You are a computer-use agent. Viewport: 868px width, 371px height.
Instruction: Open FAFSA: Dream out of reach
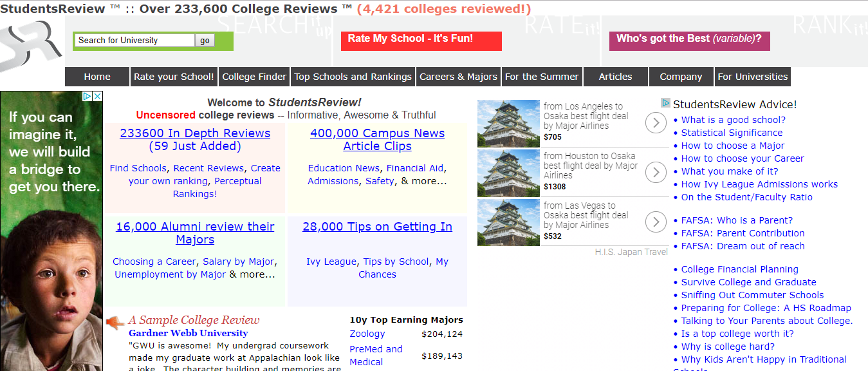point(743,246)
